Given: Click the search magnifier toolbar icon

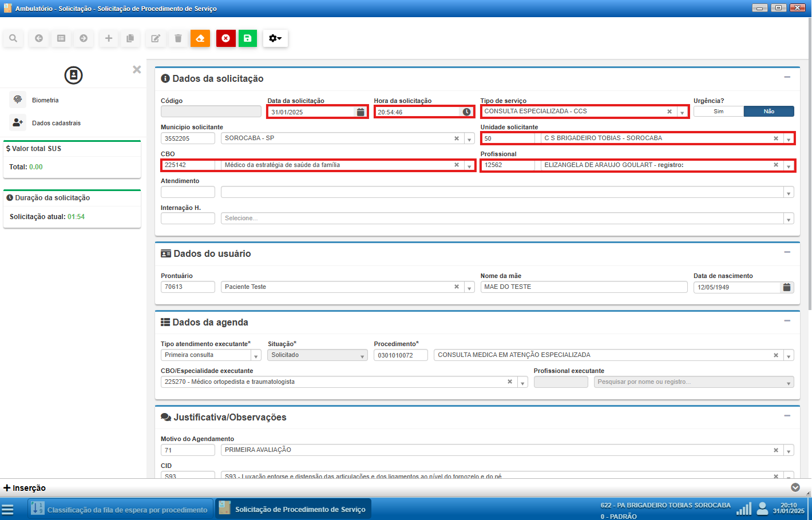Looking at the screenshot, I should 13,38.
